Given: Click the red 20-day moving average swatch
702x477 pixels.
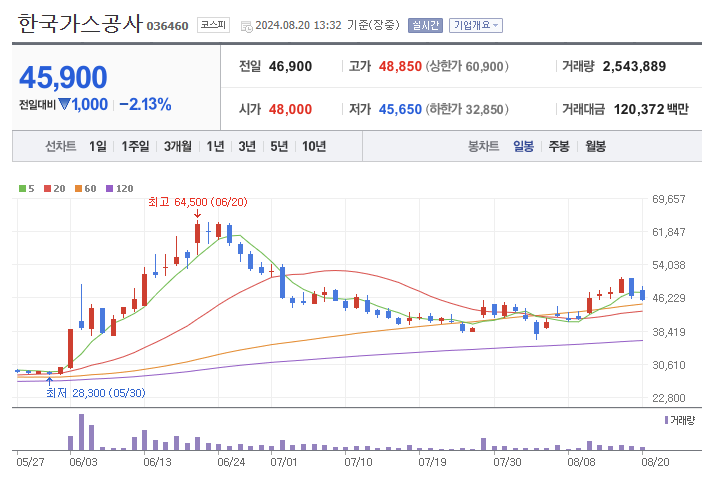Looking at the screenshot, I should point(47,189).
